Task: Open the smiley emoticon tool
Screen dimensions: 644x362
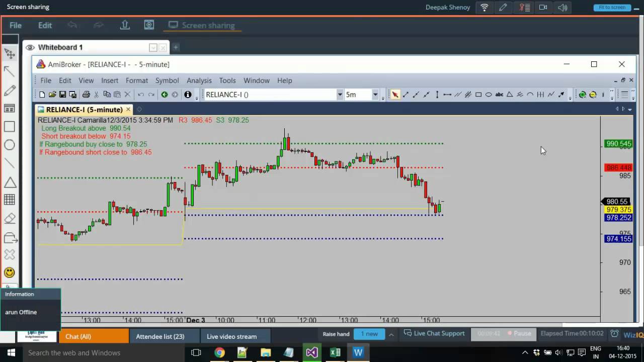Action: (10, 273)
